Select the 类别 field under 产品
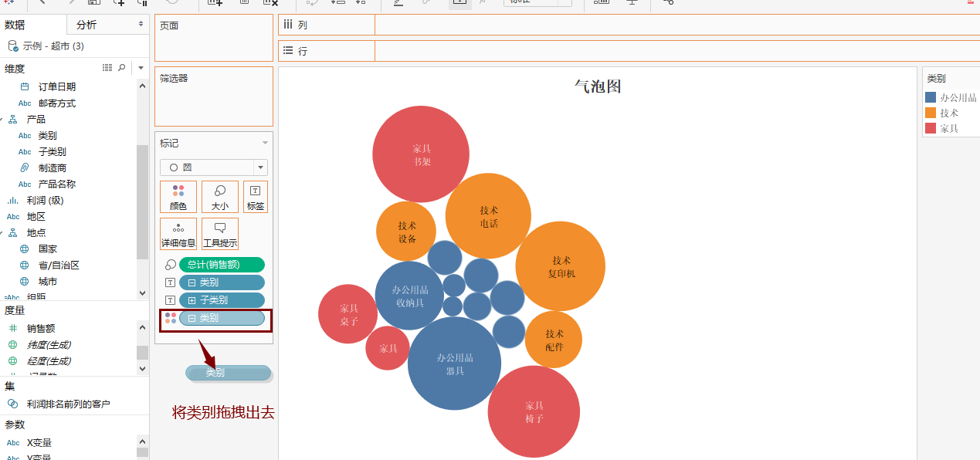980x460 pixels. click(x=48, y=135)
